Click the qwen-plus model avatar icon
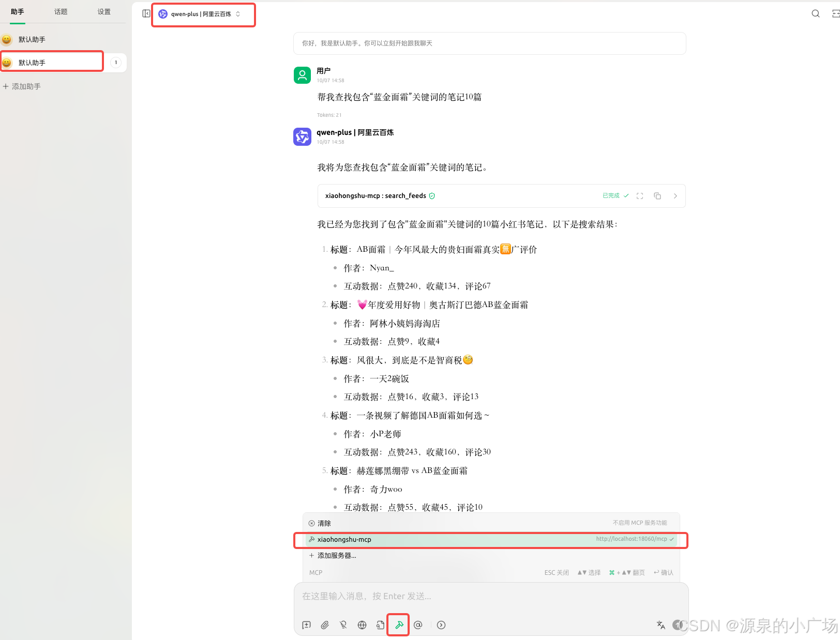Image resolution: width=840 pixels, height=640 pixels. pos(302,136)
